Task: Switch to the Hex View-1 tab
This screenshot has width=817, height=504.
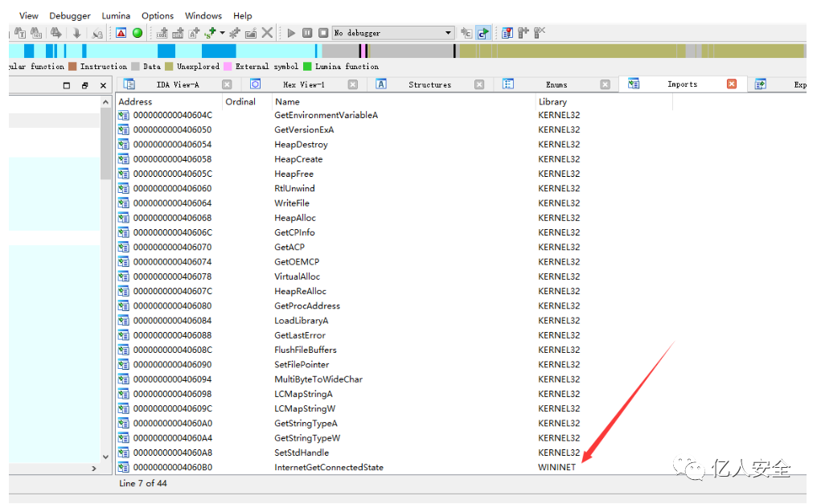Action: (x=303, y=84)
